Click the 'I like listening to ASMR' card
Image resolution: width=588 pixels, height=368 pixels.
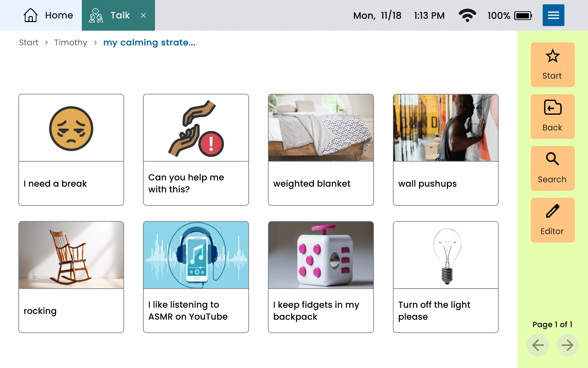196,276
